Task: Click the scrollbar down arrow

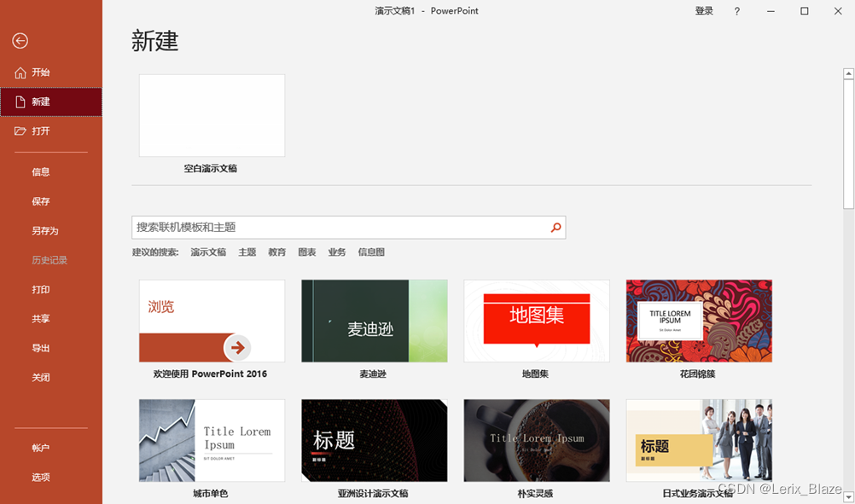Action: (848, 497)
